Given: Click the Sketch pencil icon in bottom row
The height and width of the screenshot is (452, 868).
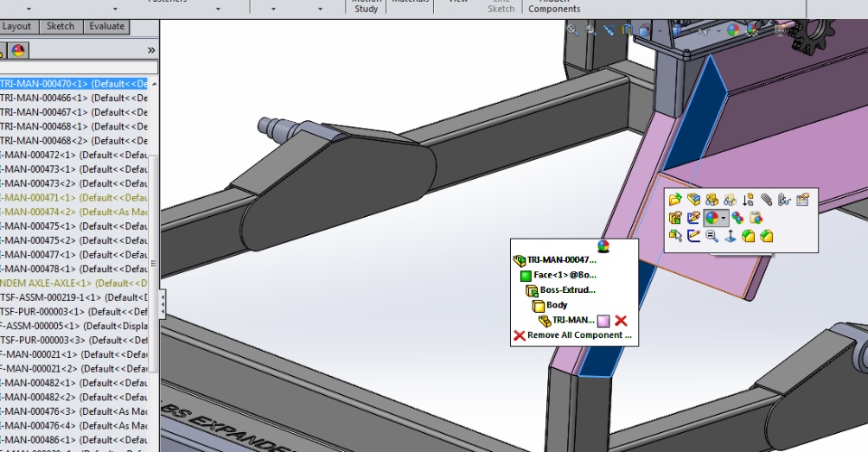Looking at the screenshot, I should point(693,236).
